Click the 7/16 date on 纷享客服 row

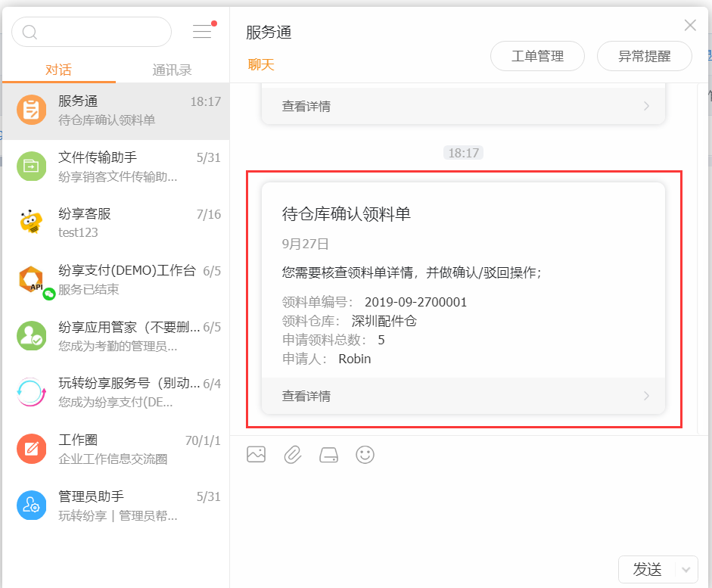tap(209, 214)
